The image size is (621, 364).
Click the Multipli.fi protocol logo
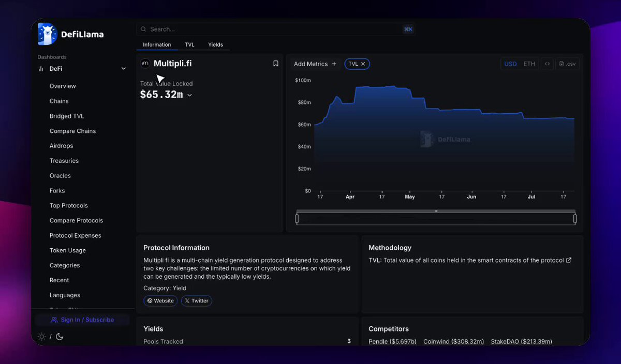coord(145,64)
